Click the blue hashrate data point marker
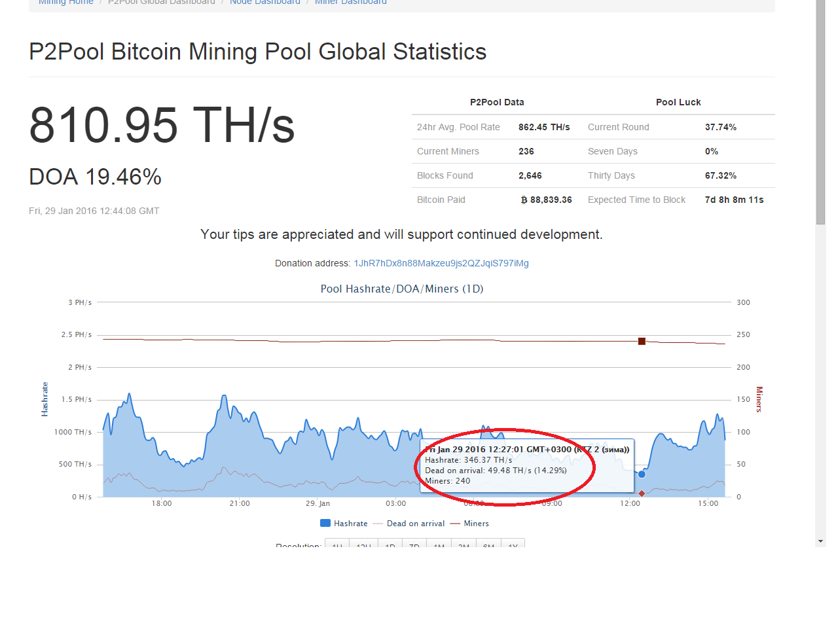 coord(642,474)
